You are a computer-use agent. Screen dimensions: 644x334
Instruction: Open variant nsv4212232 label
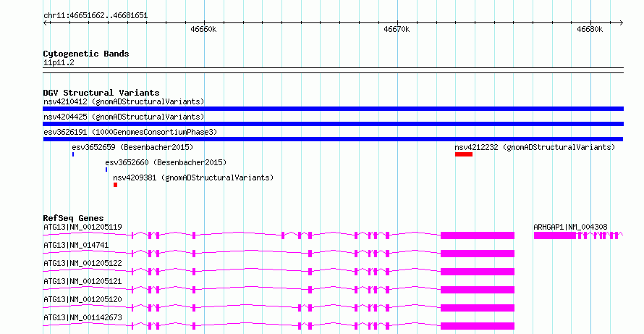point(535,147)
